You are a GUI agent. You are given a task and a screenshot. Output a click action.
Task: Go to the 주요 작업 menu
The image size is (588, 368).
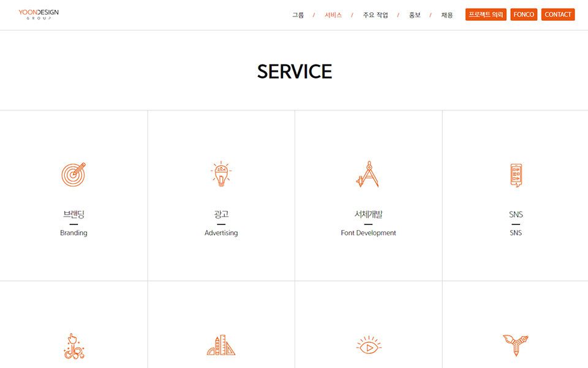point(375,15)
